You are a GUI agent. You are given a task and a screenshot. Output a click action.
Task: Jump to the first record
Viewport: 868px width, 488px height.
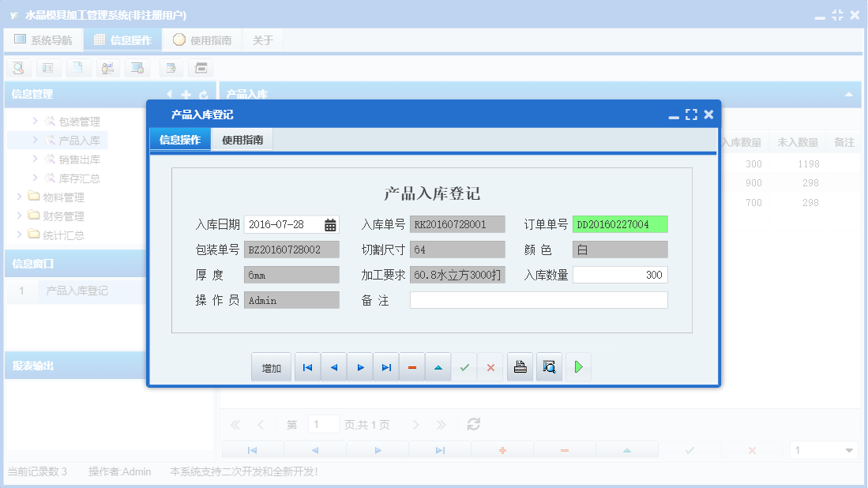click(307, 366)
